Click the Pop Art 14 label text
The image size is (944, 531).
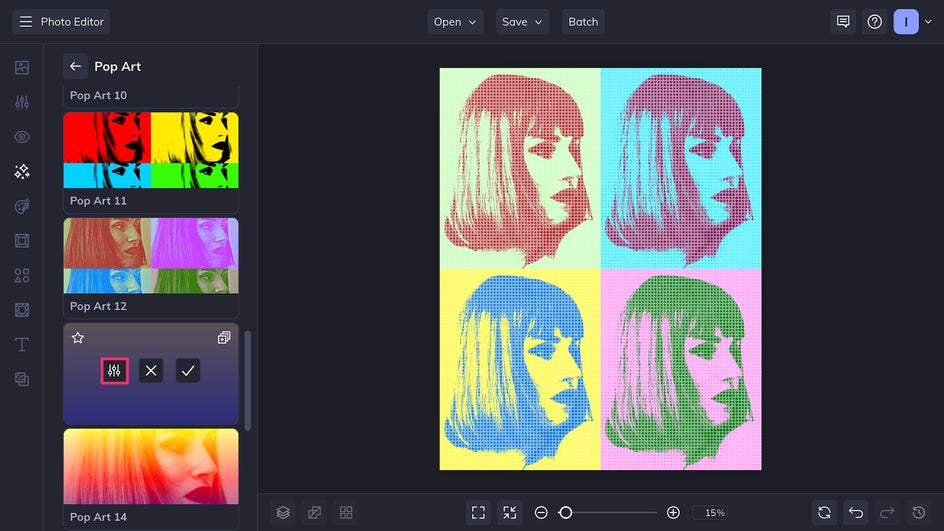(98, 517)
